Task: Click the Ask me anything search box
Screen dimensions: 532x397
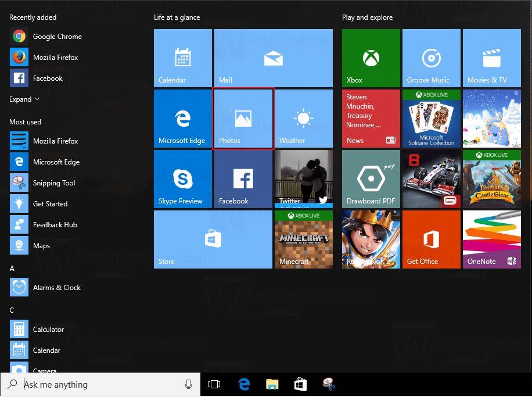Action: pos(99,384)
